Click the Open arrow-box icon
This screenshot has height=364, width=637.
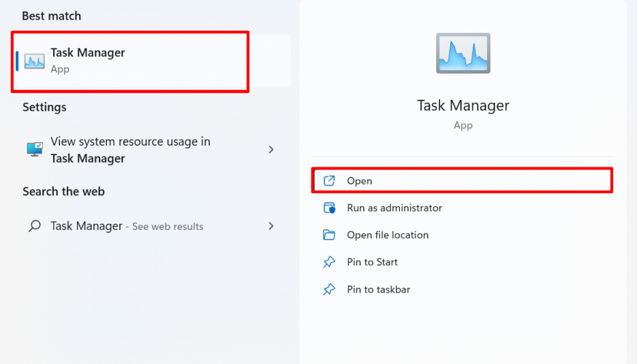click(329, 181)
